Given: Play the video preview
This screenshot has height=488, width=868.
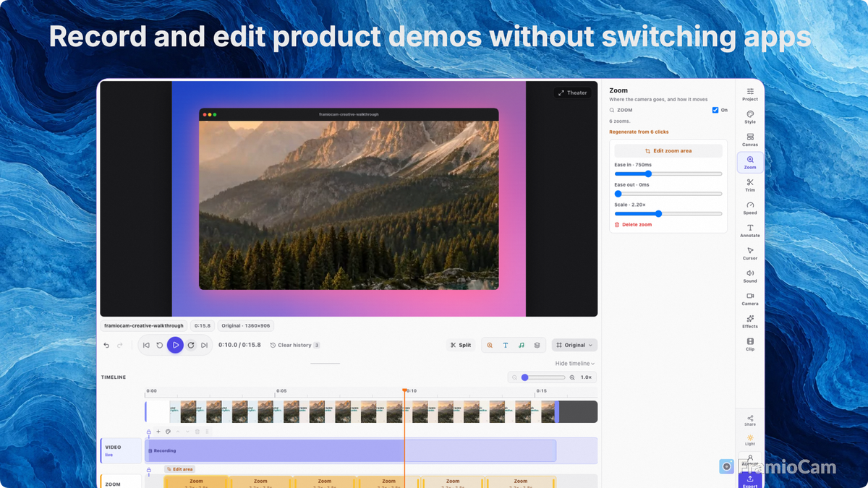Looking at the screenshot, I should (175, 345).
